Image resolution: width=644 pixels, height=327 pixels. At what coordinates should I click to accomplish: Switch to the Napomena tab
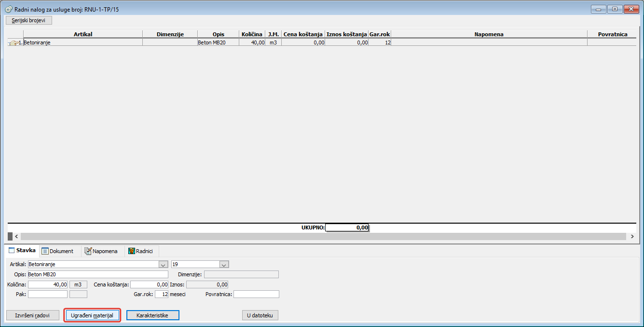(x=101, y=251)
